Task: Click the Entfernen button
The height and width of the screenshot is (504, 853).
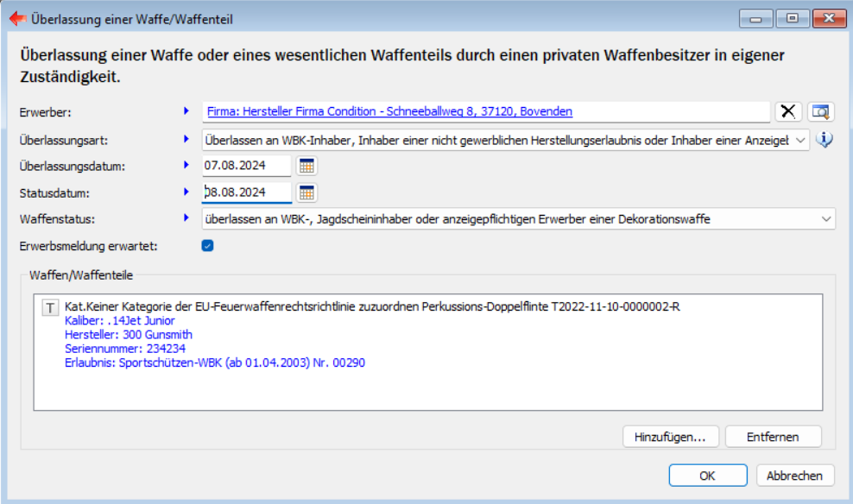Action: pos(773,437)
